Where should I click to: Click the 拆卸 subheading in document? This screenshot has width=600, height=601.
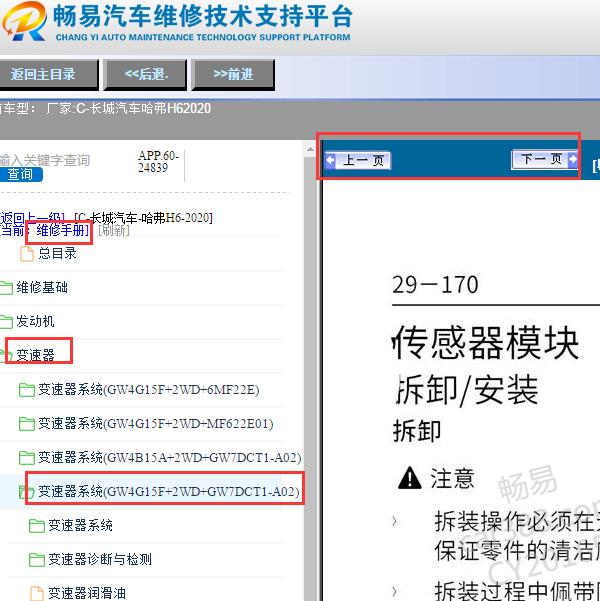coord(417,431)
